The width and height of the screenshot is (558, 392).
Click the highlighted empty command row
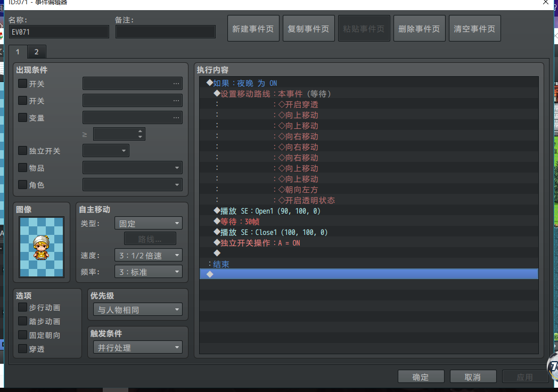tap(368, 274)
